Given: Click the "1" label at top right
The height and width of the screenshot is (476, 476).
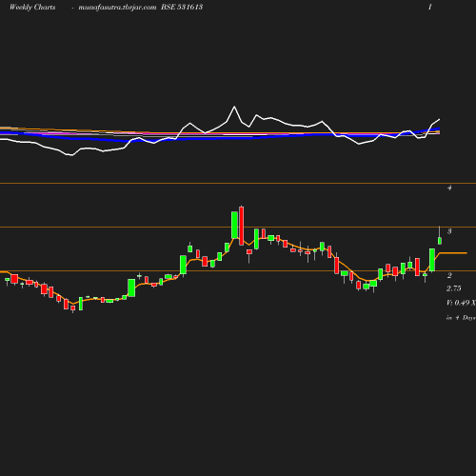Looking at the screenshot, I should click(x=430, y=7).
